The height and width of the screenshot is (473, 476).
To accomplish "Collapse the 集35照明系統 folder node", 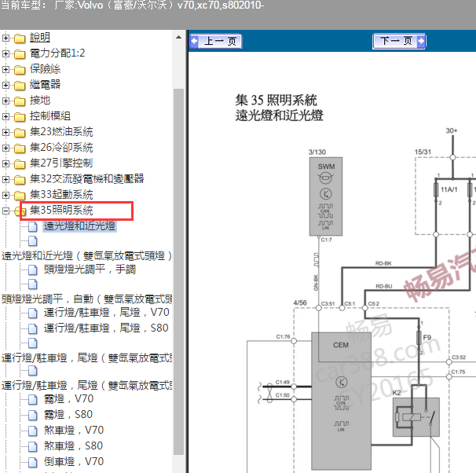I will pyautogui.click(x=5, y=211).
